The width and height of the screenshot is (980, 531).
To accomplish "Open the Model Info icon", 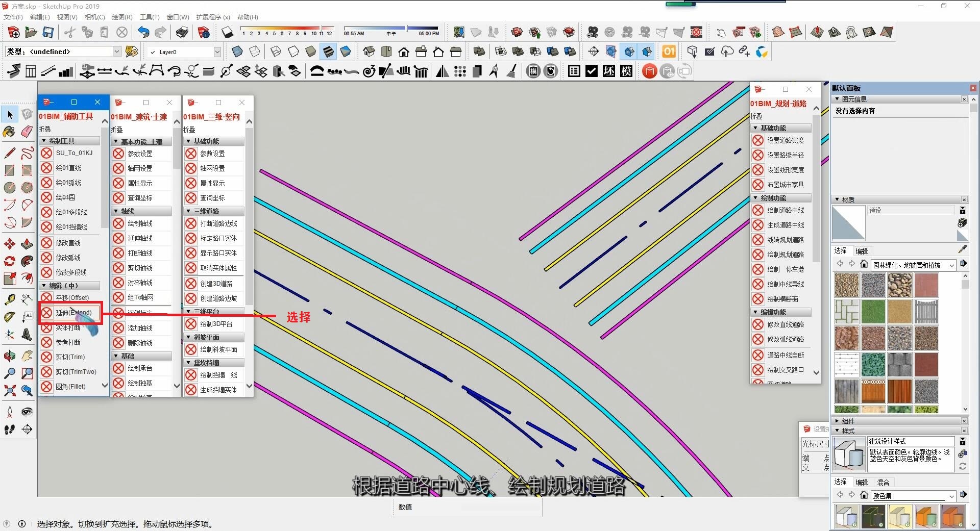I will (204, 33).
